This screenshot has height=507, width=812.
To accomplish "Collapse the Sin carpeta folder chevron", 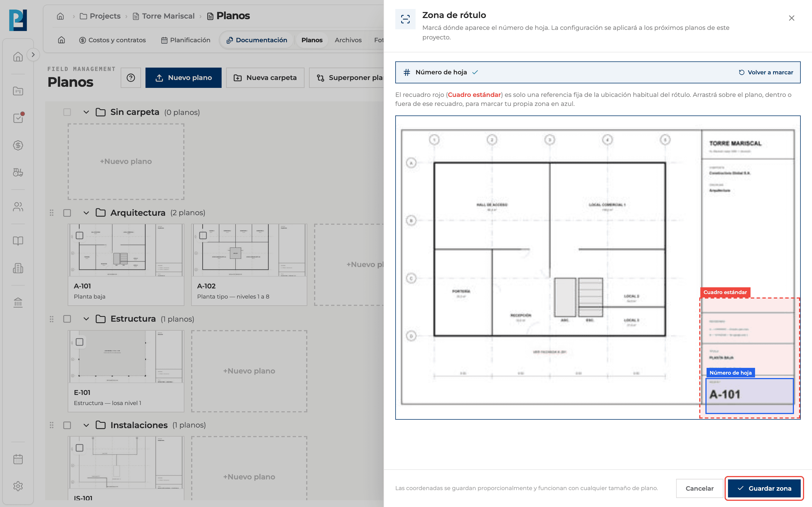I will [86, 112].
